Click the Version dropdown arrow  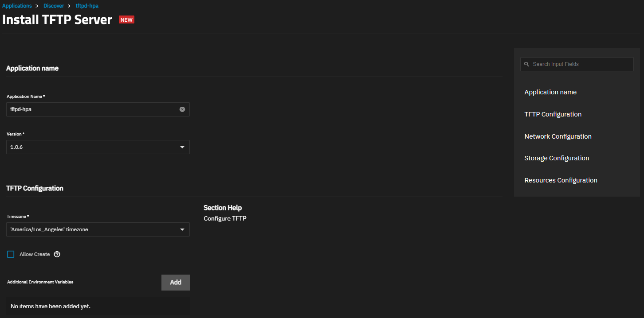click(x=182, y=147)
